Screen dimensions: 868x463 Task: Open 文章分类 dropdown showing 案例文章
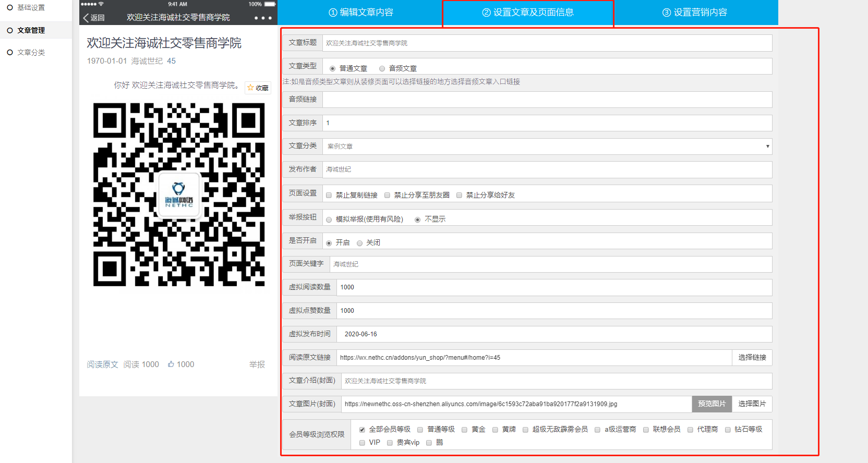point(547,147)
